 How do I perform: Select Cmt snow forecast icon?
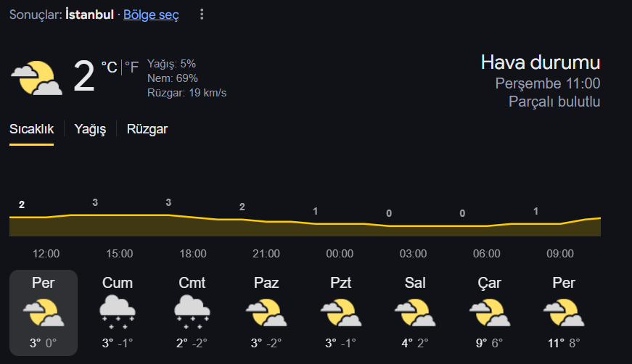(x=192, y=312)
